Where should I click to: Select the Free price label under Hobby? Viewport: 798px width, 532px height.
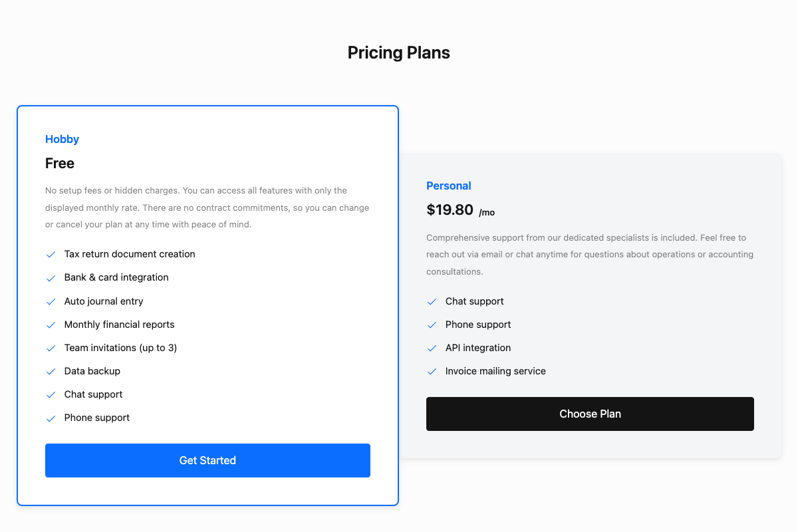[x=59, y=163]
